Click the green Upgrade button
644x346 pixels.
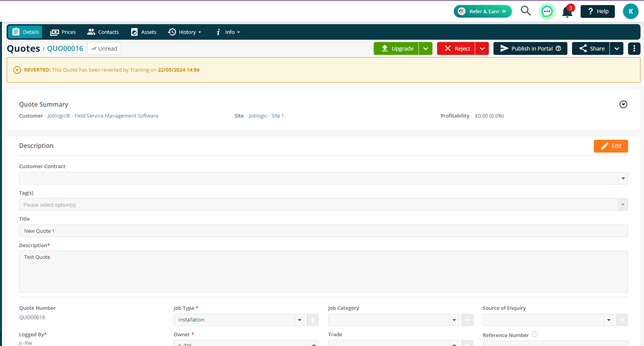(396, 48)
